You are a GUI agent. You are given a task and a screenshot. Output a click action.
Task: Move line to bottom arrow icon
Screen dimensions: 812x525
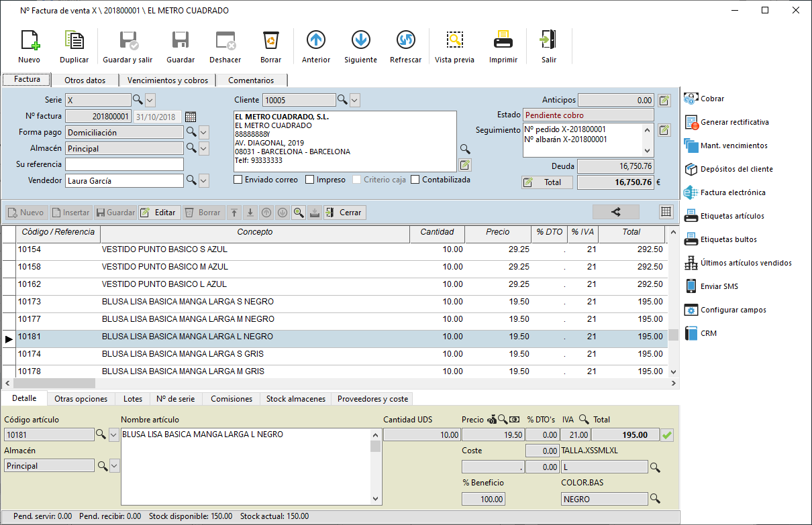pos(250,213)
